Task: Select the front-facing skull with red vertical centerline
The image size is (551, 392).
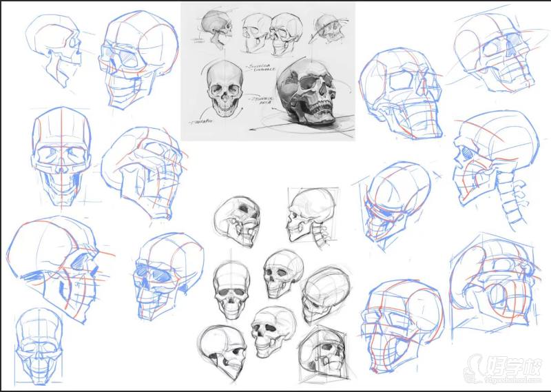Action: (61, 155)
